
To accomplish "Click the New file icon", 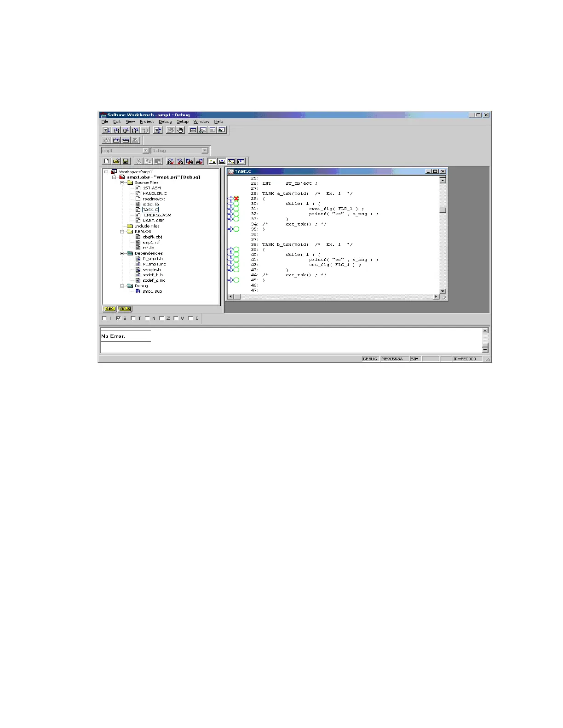I will pyautogui.click(x=107, y=161).
